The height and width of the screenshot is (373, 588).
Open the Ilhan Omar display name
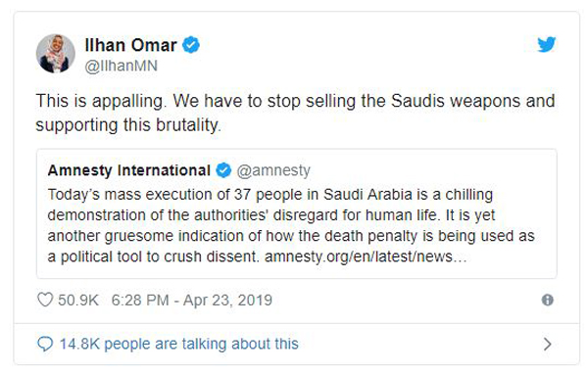[x=130, y=45]
